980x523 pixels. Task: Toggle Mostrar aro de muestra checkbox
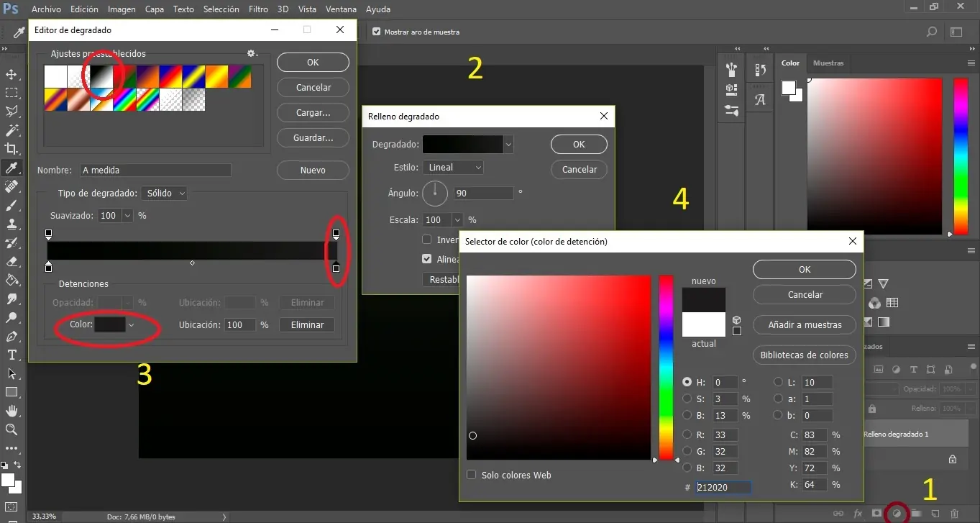tap(376, 32)
